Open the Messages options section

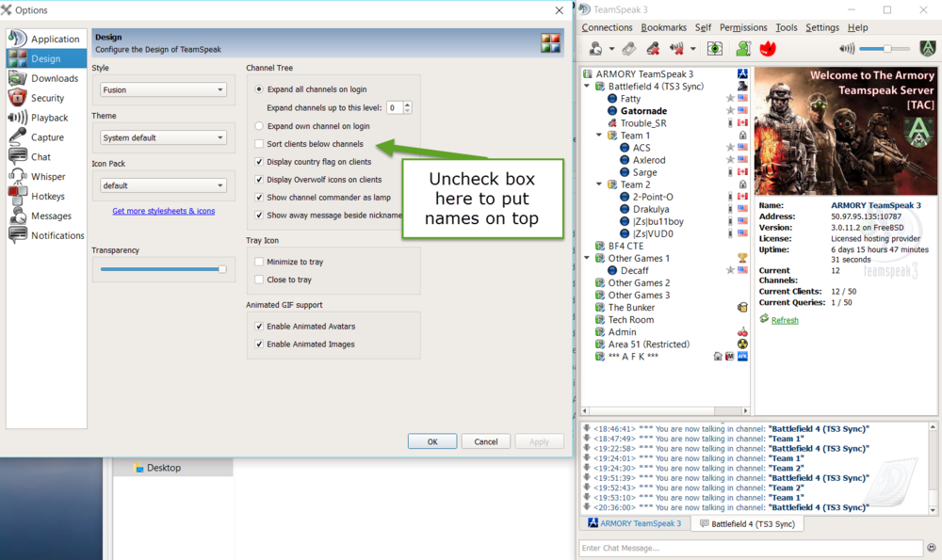[46, 216]
